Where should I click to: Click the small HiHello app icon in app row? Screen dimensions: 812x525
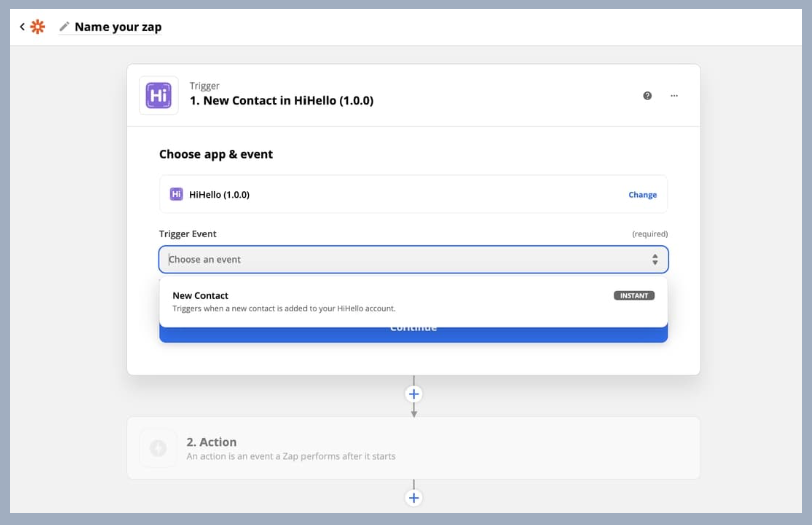click(176, 194)
